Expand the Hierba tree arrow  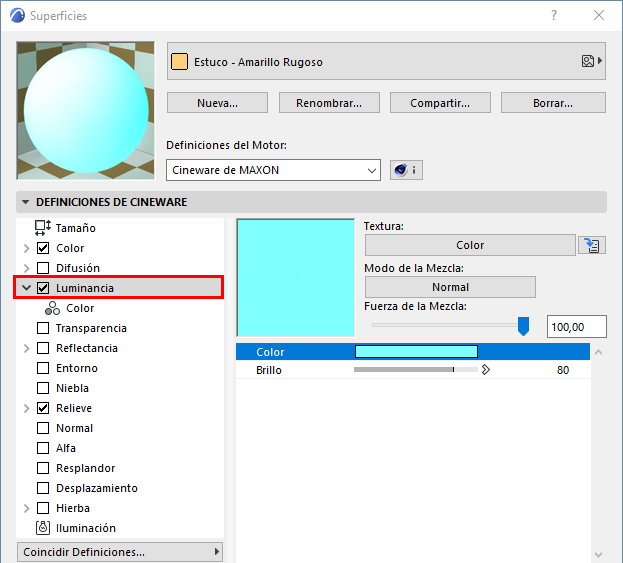pos(27,508)
